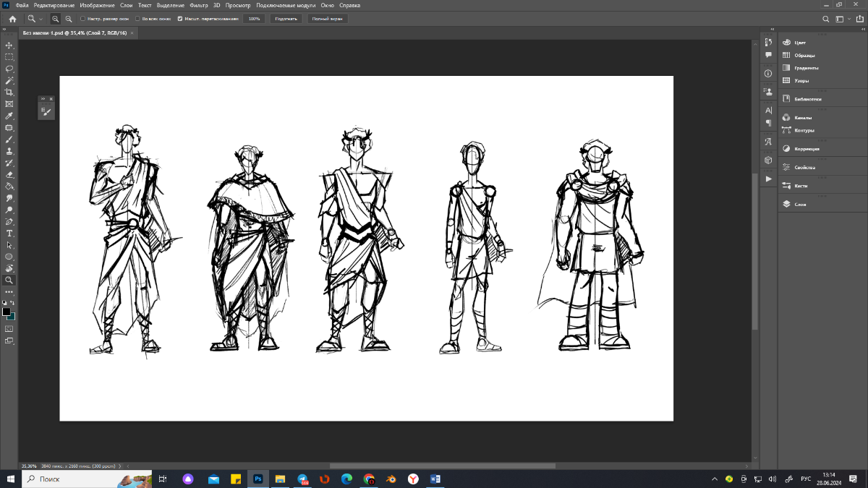Select the Crop tool in toolbar

[9, 93]
